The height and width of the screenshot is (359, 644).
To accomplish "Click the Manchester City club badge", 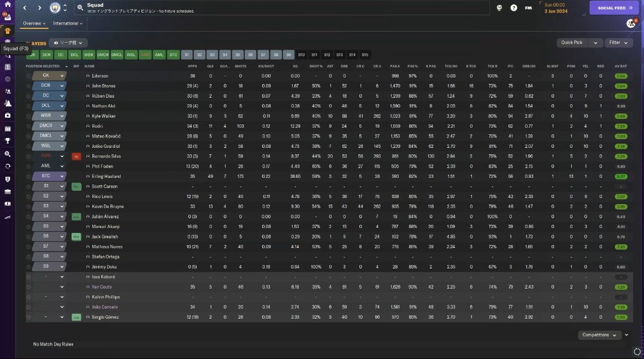I will point(55,8).
